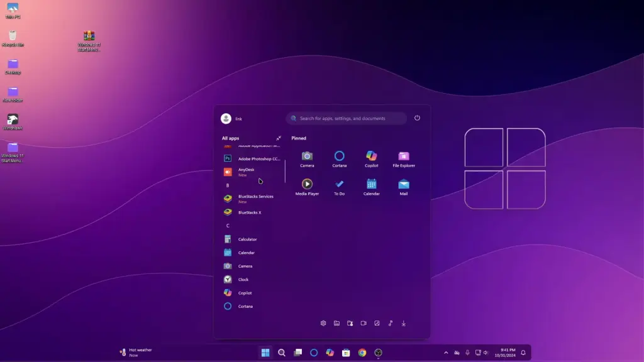
Task: Toggle the volume speaker icon in system tray
Action: [x=486, y=353]
